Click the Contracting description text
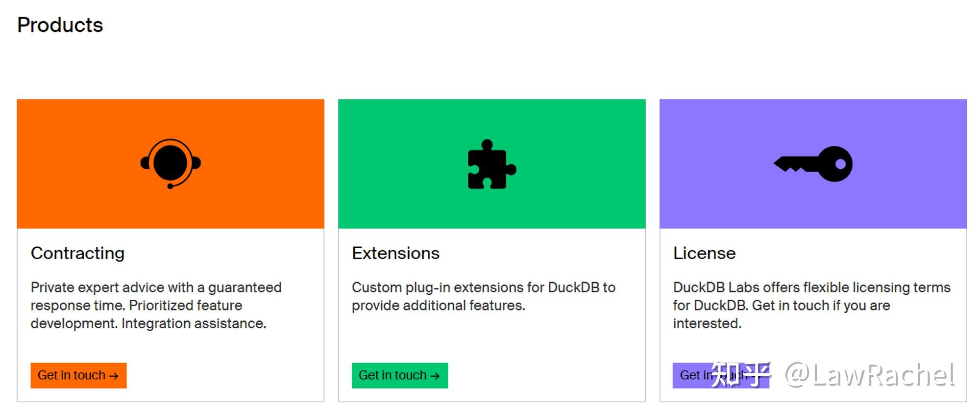 pos(156,305)
